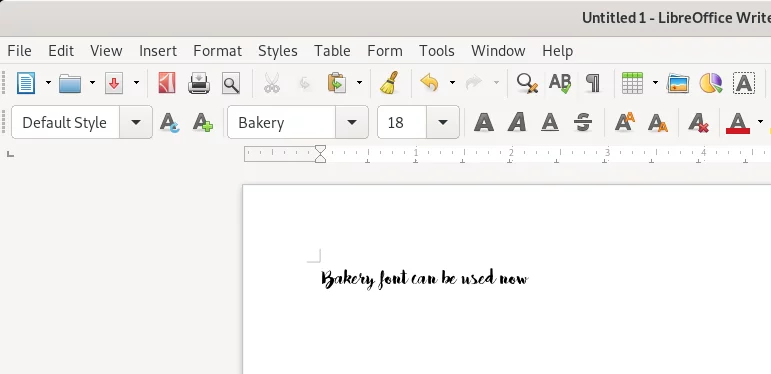Click the Bakery font name field
771x374 pixels.
(282, 122)
